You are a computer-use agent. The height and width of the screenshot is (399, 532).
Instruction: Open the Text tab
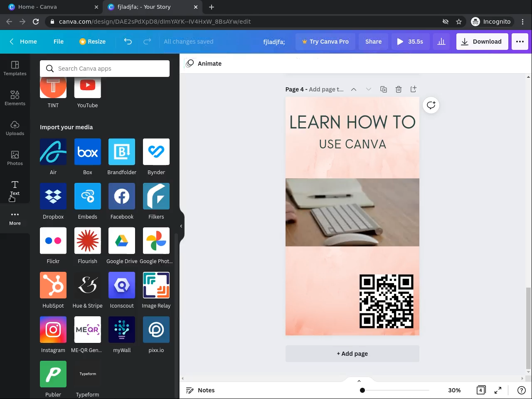tap(15, 188)
